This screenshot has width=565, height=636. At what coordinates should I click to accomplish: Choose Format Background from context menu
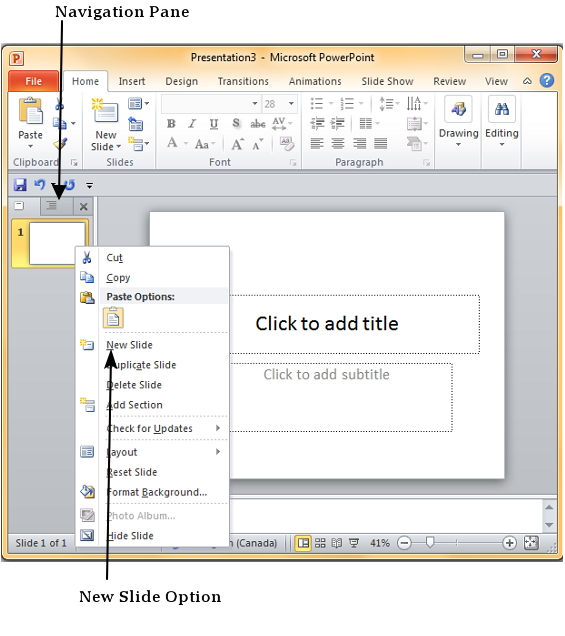(x=153, y=492)
